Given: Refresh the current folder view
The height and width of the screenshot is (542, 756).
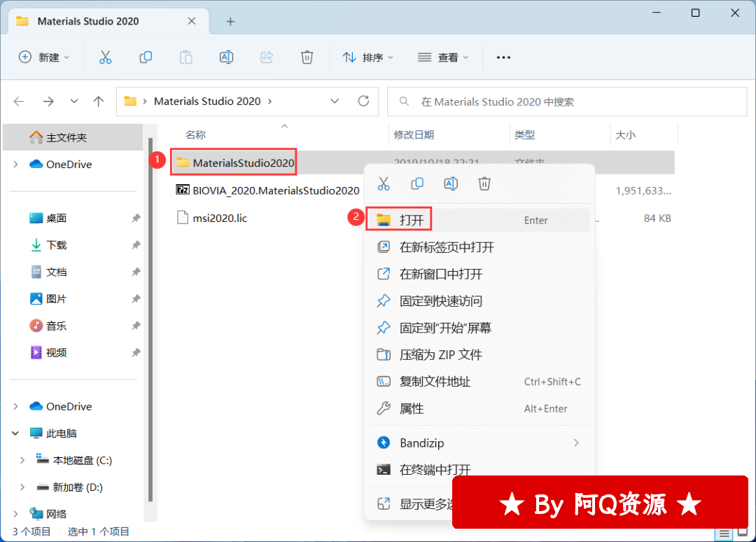Looking at the screenshot, I should point(363,101).
